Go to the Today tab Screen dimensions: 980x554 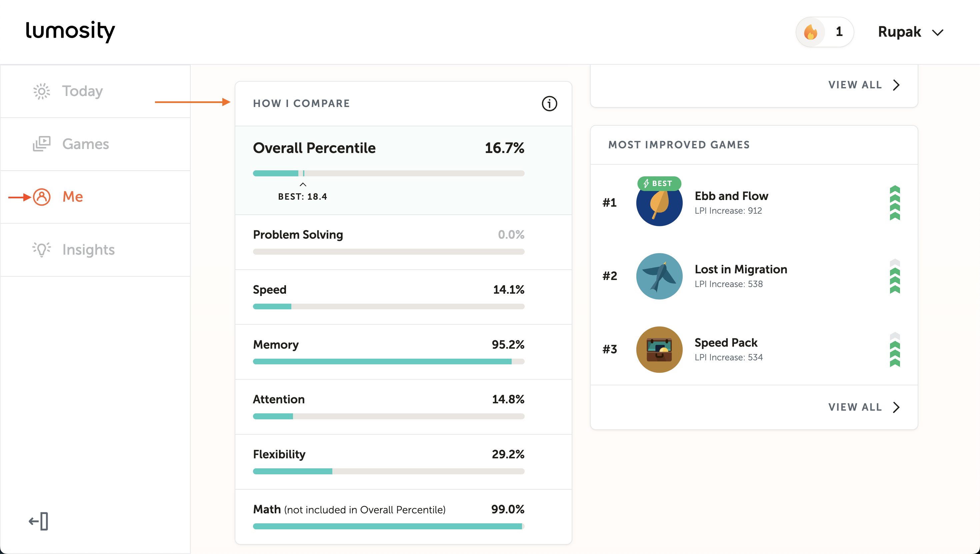(x=82, y=91)
